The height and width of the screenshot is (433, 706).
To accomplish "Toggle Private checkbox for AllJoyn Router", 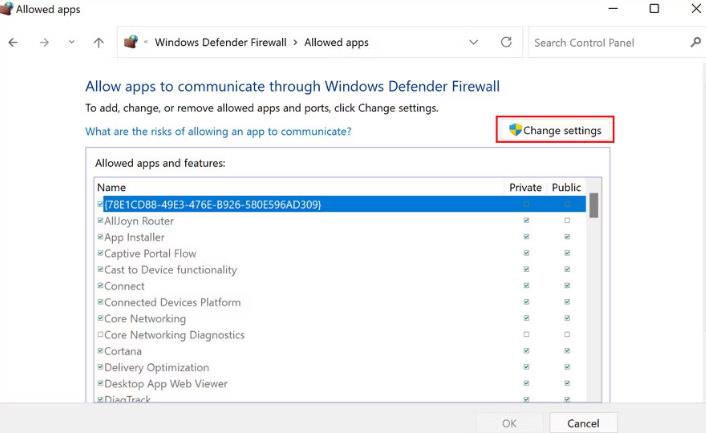I will [x=526, y=221].
